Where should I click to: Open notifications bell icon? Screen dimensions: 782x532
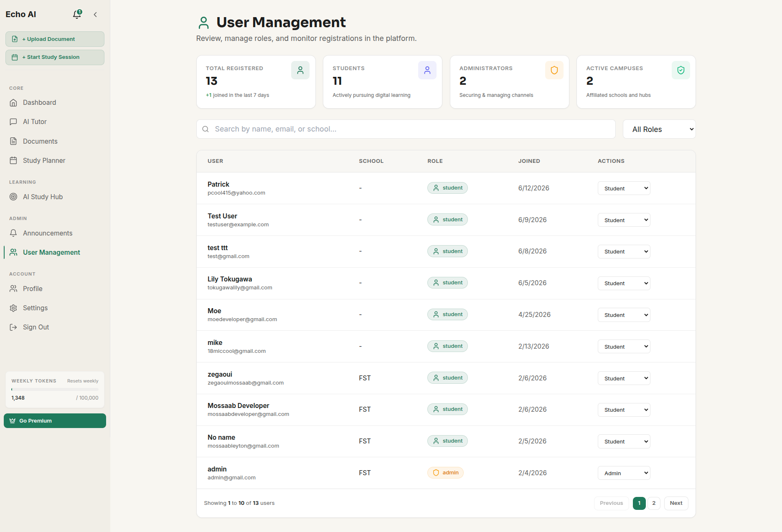77,14
